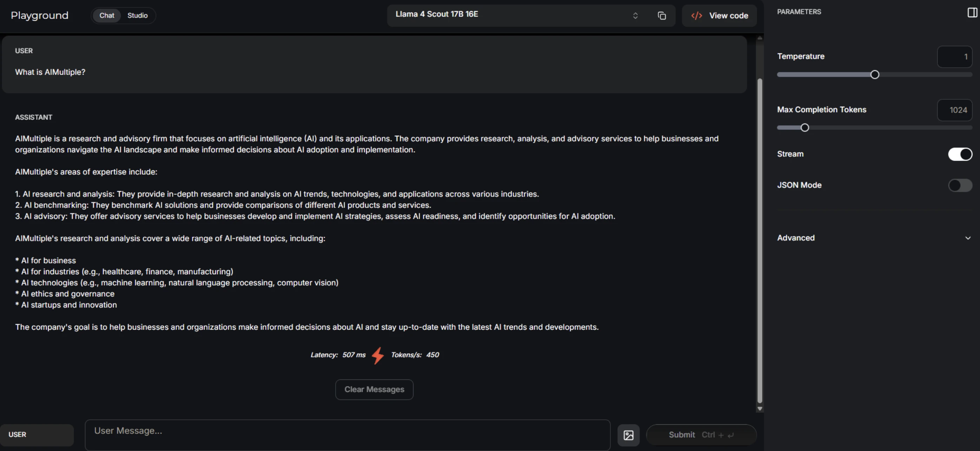Click the code brackets icon in View code
980x451 pixels.
tap(697, 15)
